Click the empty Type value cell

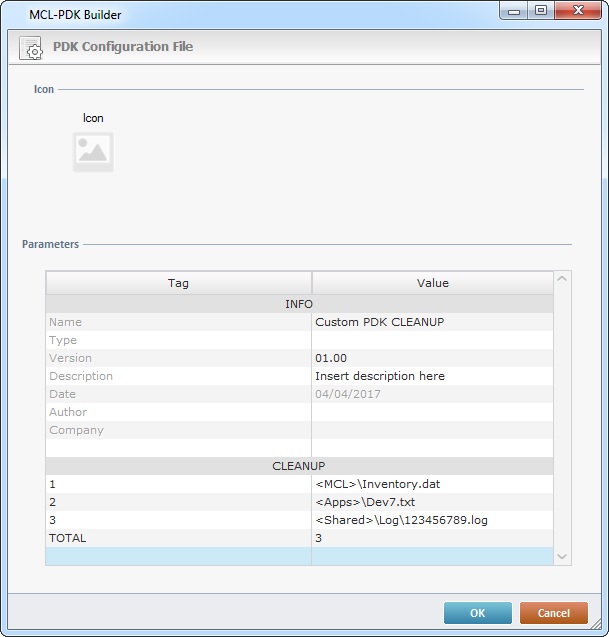(x=431, y=340)
